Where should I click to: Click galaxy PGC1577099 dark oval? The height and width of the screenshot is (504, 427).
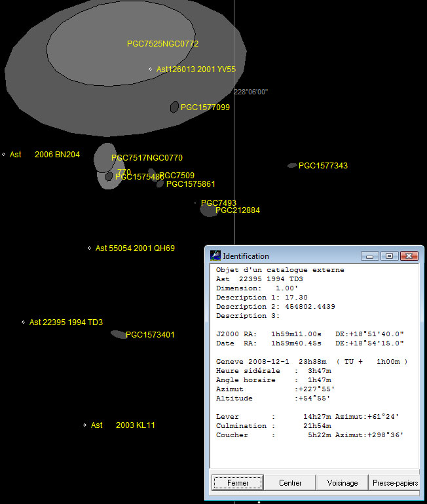(174, 107)
